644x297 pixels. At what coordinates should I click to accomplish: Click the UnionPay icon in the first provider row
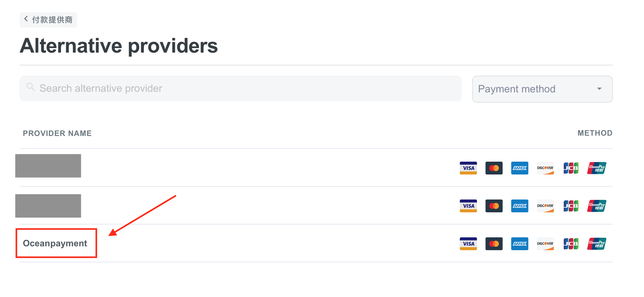tap(596, 168)
